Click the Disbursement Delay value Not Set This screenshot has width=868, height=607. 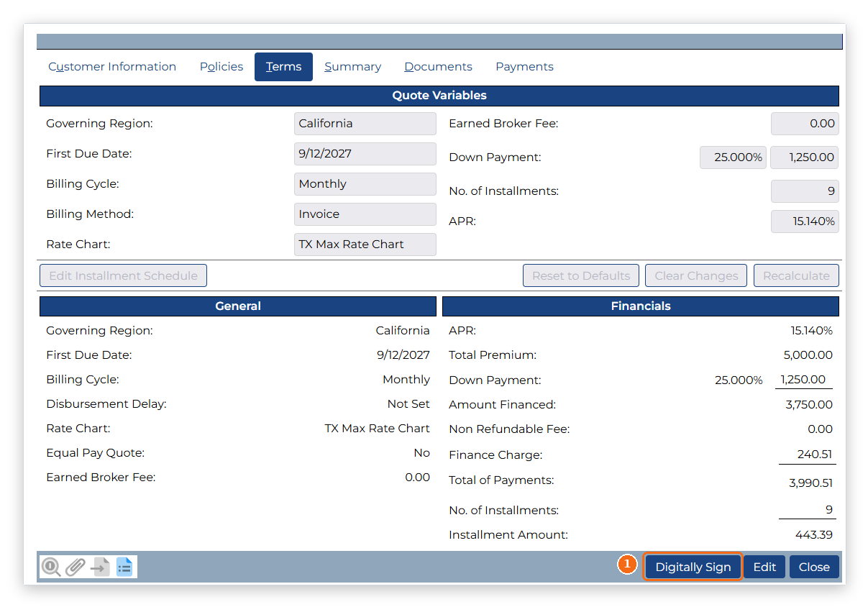pos(408,404)
